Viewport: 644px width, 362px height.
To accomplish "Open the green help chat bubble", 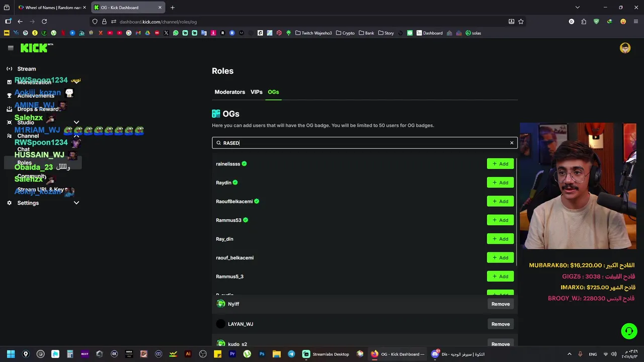I will coord(628,331).
